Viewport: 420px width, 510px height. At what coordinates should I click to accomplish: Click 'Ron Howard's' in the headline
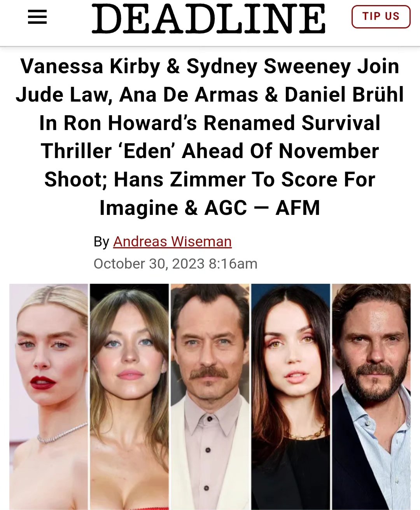(x=130, y=123)
